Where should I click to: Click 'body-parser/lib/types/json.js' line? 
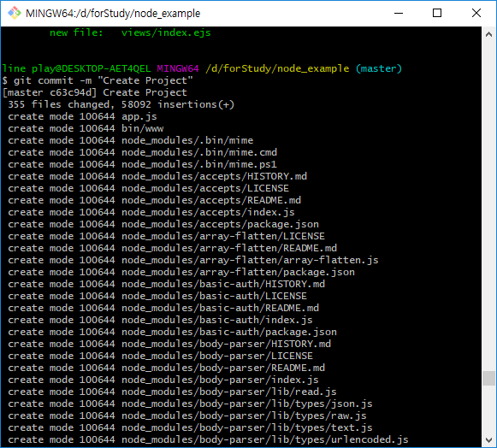pyautogui.click(x=190, y=404)
